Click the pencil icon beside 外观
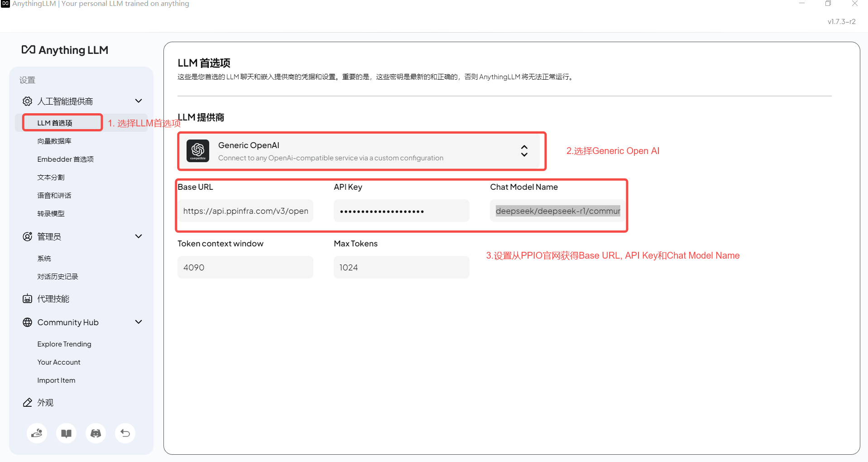Image resolution: width=868 pixels, height=462 pixels. 27,402
